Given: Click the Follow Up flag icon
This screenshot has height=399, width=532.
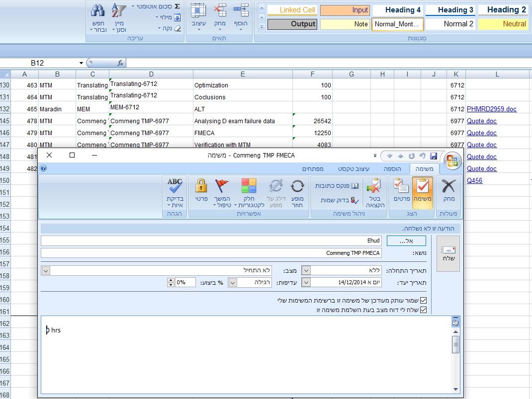Looking at the screenshot, I should click(222, 192).
